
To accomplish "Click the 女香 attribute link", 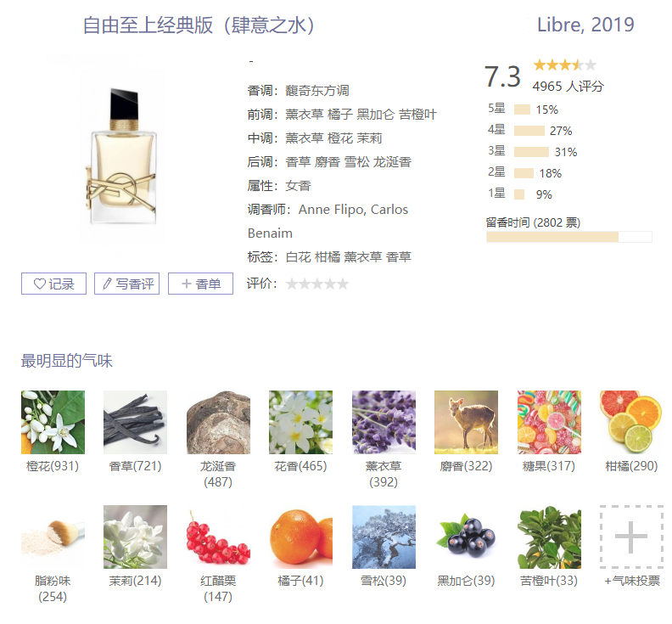I will (298, 186).
